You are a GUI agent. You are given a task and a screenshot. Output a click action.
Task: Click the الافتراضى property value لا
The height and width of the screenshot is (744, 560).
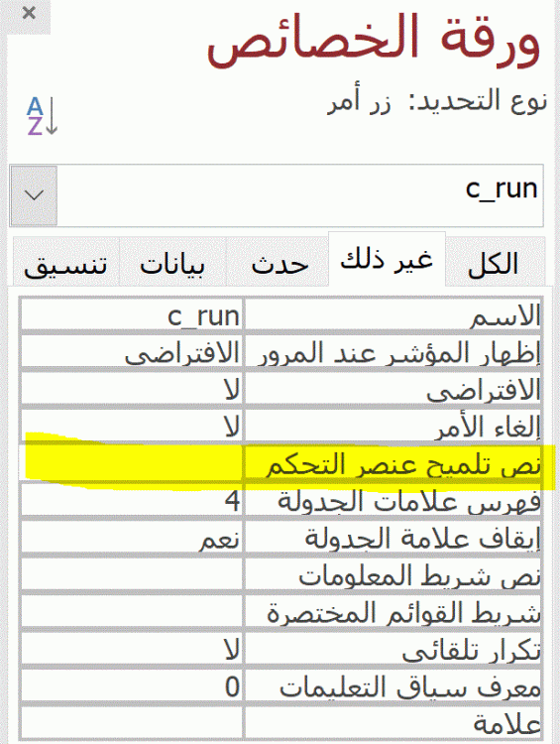coord(132,389)
